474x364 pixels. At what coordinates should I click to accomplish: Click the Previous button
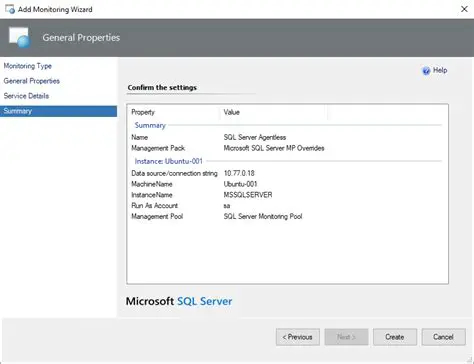298,337
